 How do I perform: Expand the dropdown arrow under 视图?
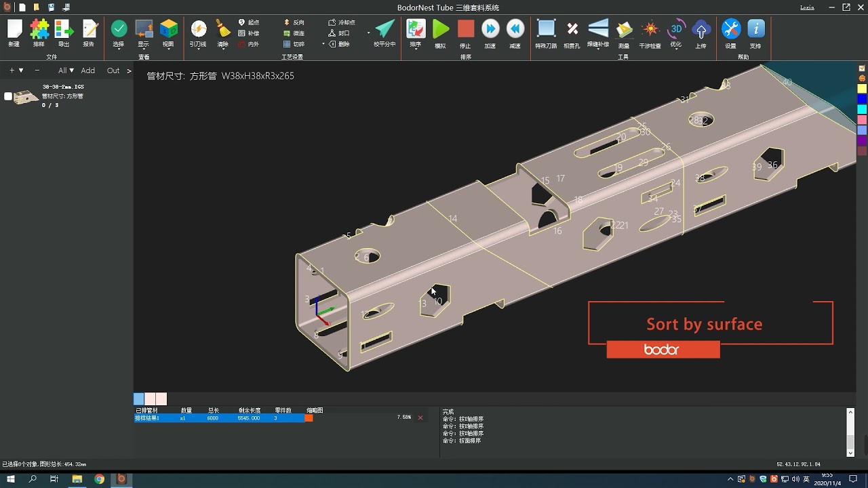(168, 49)
